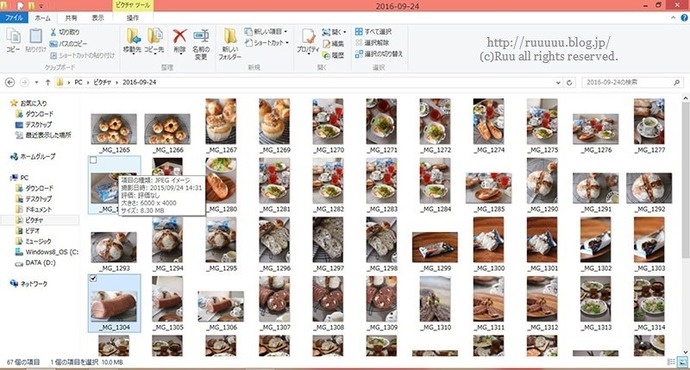Click the Copy path command
The width and height of the screenshot is (690, 370).
coord(68,44)
